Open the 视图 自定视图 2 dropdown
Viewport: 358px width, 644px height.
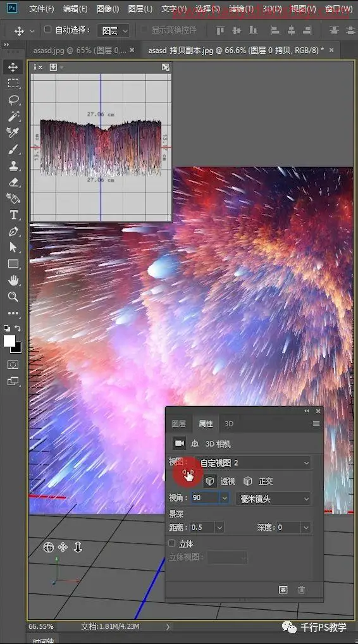point(253,463)
